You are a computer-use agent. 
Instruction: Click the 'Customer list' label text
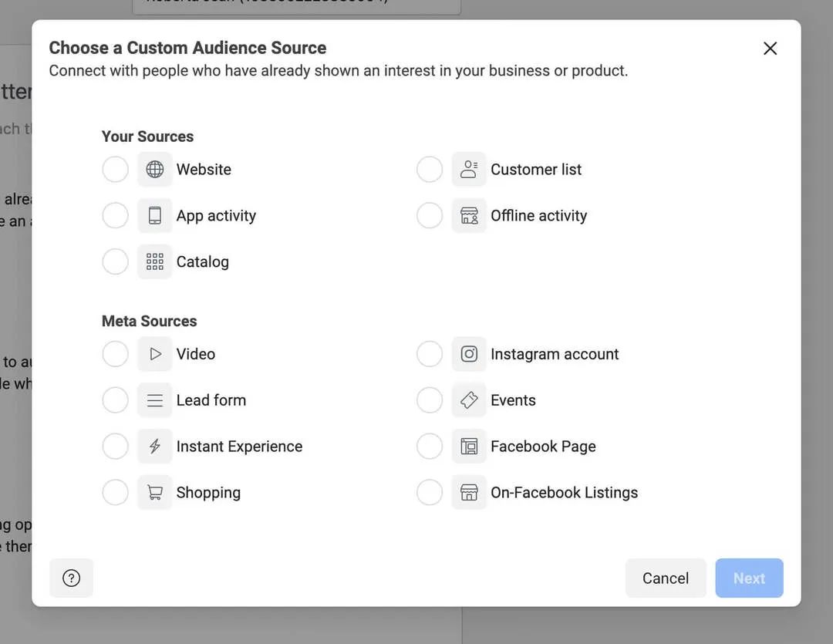536,170
